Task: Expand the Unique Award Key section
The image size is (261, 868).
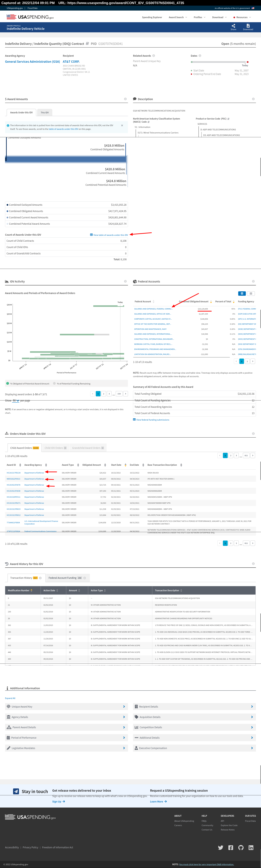Action: [66, 707]
